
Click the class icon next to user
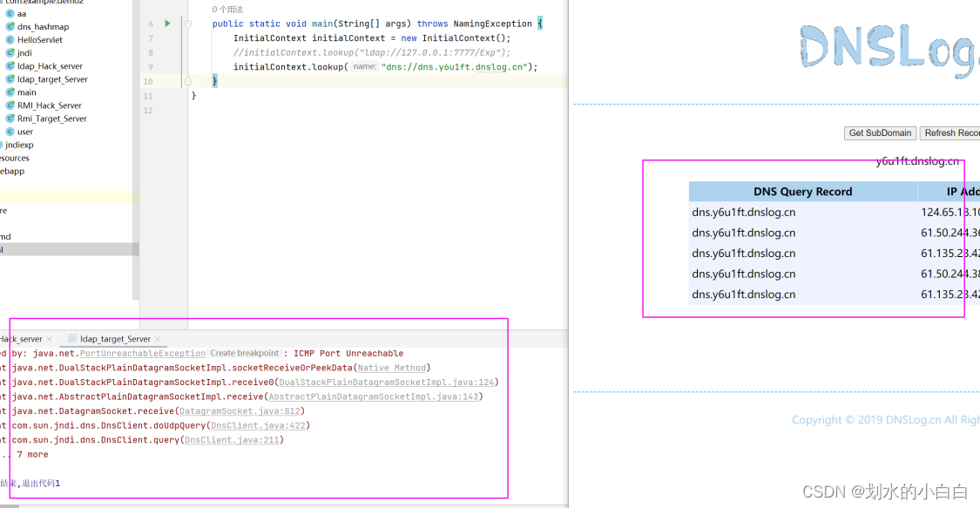click(x=10, y=132)
